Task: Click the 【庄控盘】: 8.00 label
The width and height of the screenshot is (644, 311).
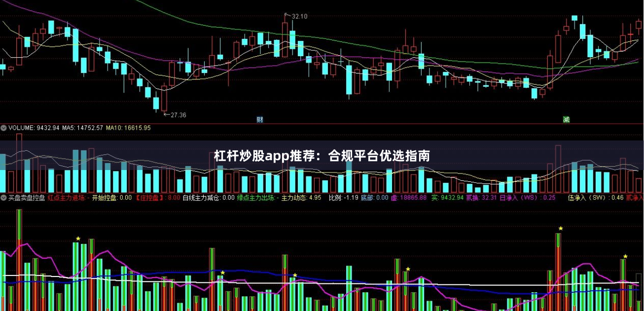Action: pyautogui.click(x=157, y=198)
